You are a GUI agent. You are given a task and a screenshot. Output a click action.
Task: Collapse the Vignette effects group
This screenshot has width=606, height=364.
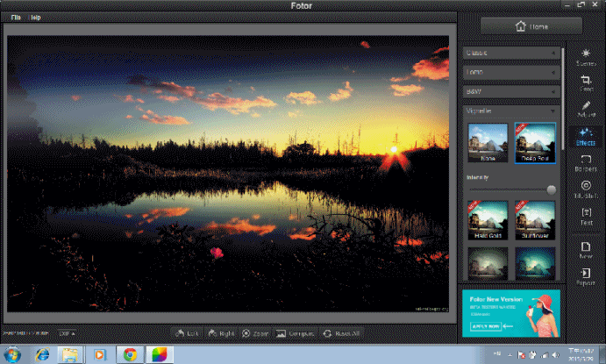511,111
